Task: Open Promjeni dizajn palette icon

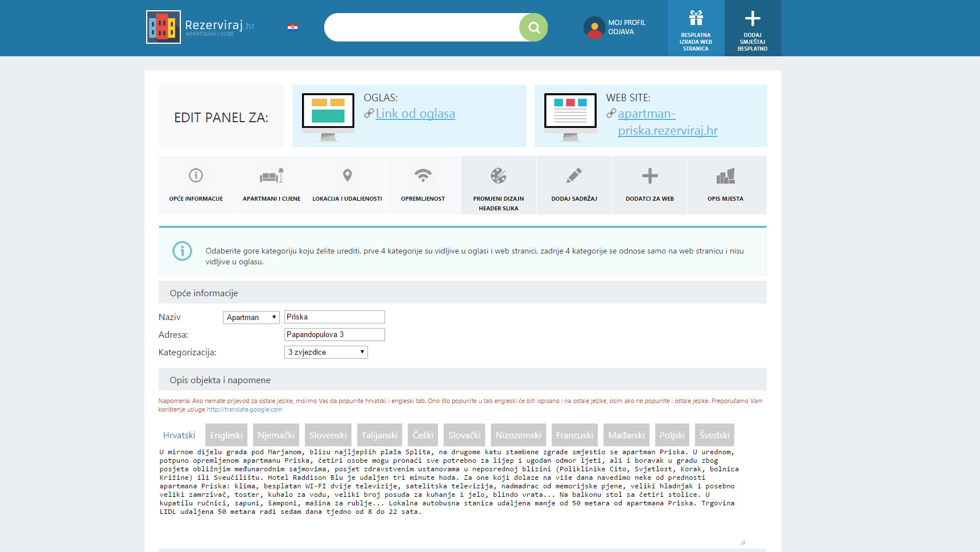Action: 498,176
